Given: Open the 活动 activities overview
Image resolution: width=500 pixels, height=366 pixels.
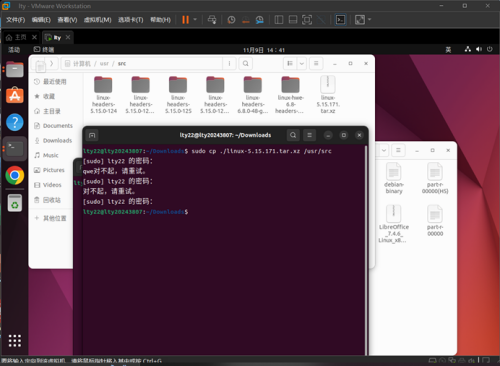Looking at the screenshot, I should (x=14, y=50).
